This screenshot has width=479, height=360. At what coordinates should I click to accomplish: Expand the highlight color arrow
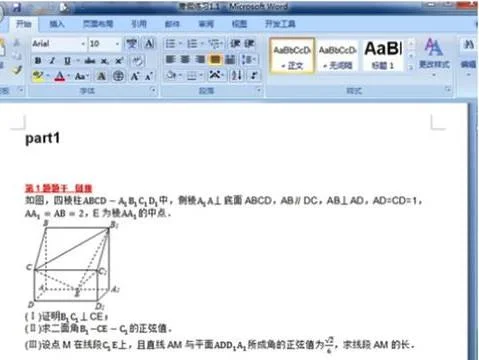[x=48, y=76]
